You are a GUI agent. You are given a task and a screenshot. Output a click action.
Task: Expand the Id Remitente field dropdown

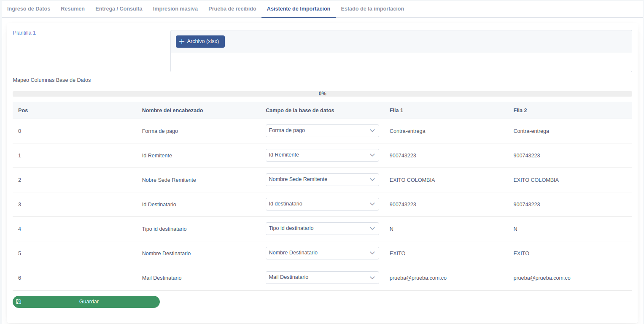point(322,155)
